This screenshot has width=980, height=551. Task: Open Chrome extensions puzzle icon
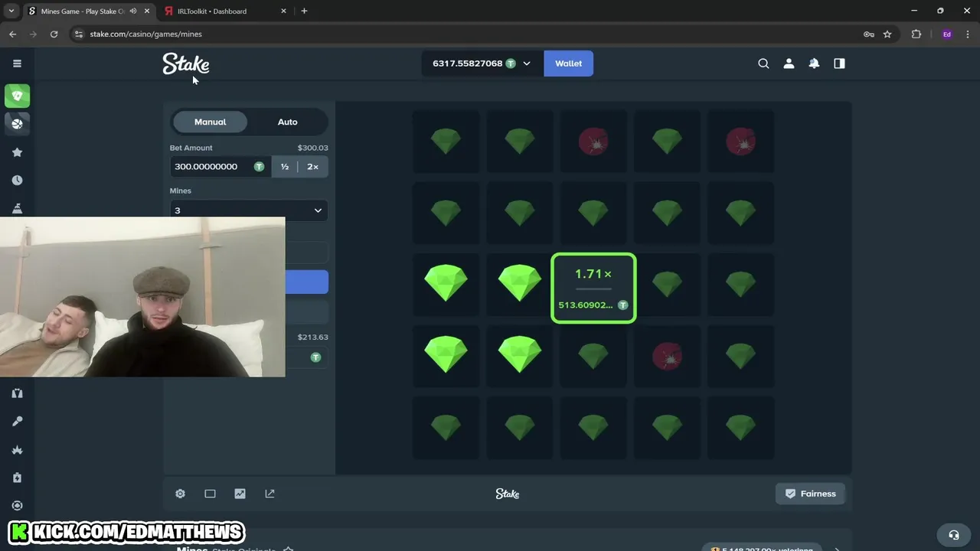[x=916, y=34]
